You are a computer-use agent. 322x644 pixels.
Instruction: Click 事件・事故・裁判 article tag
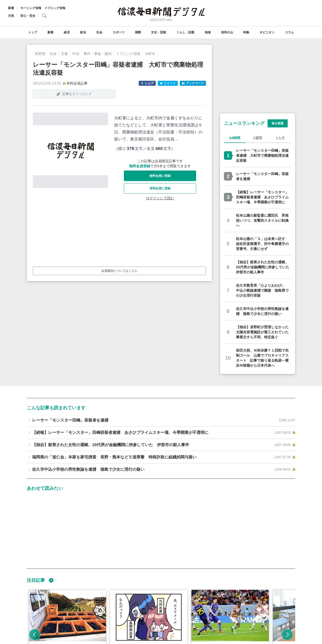click(98, 54)
